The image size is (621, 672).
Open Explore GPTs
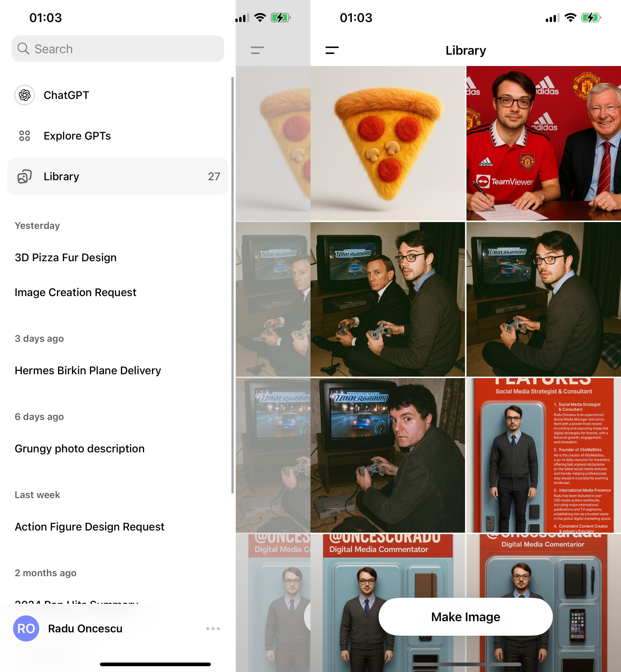118,136
